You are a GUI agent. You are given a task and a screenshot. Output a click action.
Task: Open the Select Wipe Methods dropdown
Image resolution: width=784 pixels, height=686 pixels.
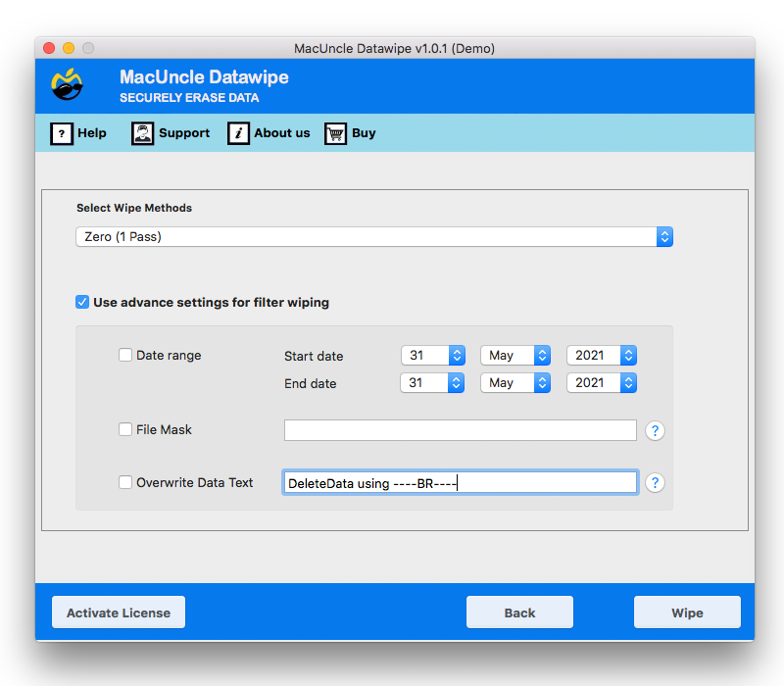664,236
